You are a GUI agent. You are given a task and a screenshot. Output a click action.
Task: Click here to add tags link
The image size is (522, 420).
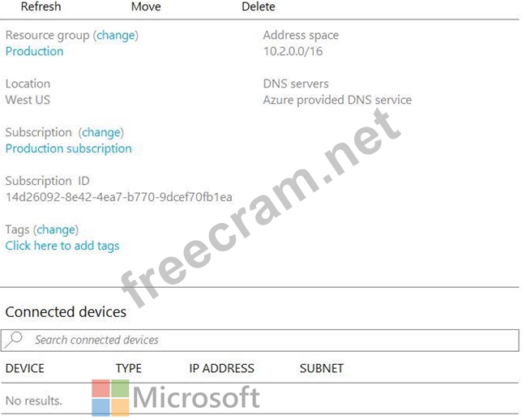[x=62, y=246]
